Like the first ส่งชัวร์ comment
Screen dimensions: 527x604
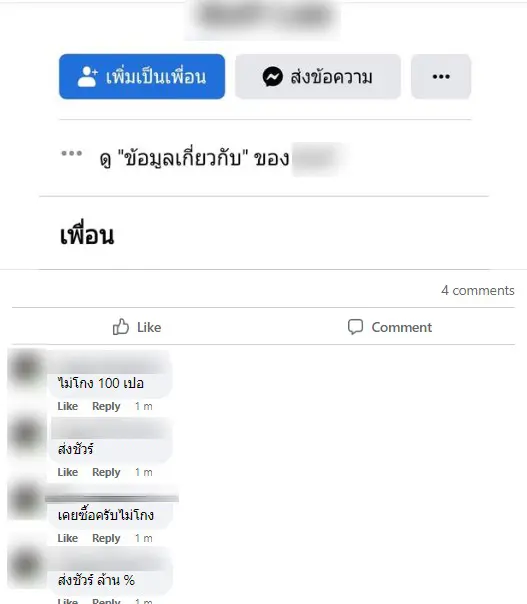[x=67, y=472]
